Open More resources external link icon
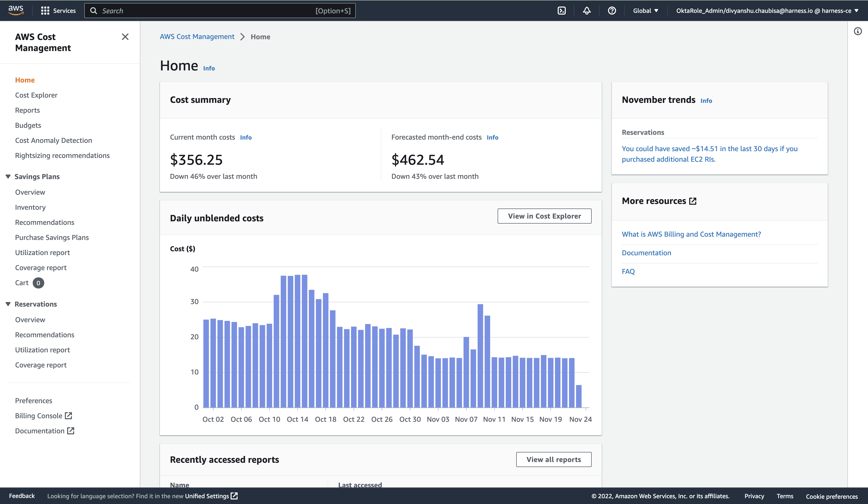The width and height of the screenshot is (868, 504). click(693, 201)
